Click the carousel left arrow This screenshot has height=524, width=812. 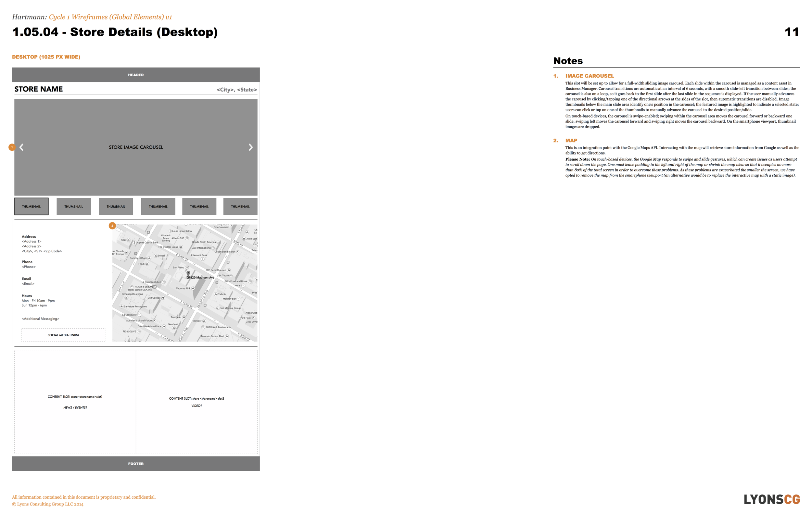point(21,147)
